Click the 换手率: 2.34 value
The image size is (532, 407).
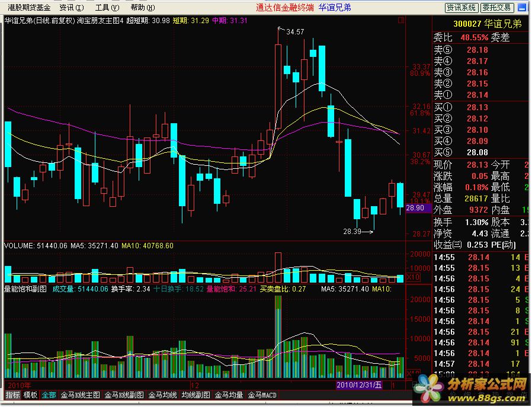pos(130,289)
